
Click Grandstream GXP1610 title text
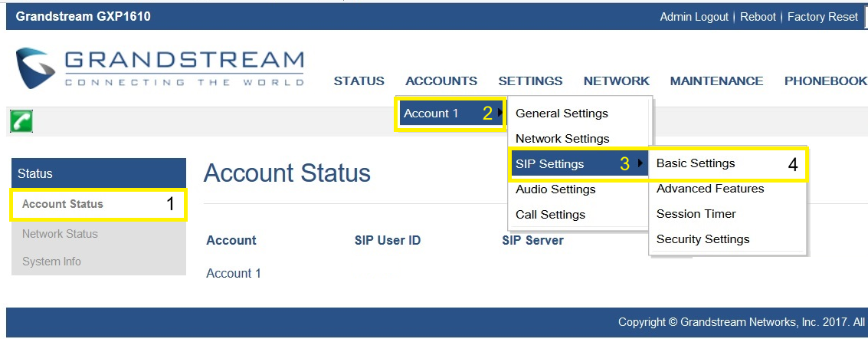(83, 17)
